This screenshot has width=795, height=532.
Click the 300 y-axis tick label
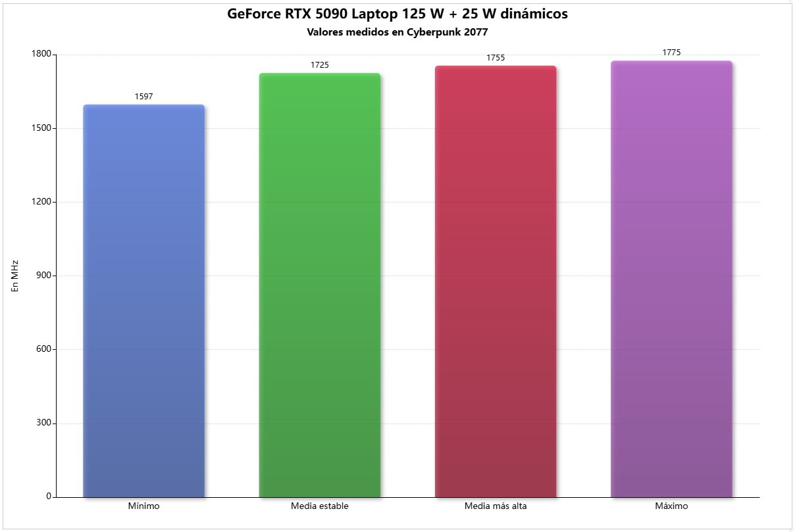(45, 423)
